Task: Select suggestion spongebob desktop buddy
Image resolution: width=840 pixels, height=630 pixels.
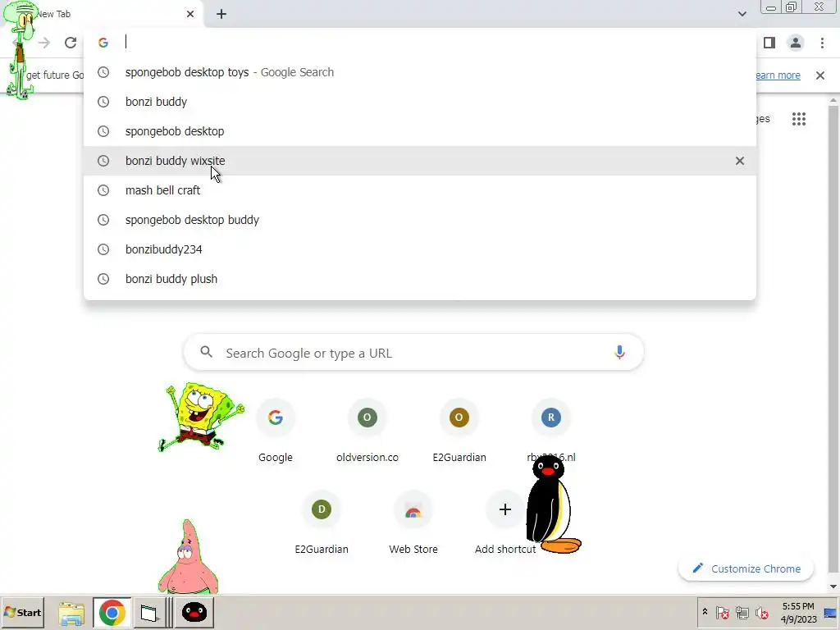Action: tap(420, 220)
